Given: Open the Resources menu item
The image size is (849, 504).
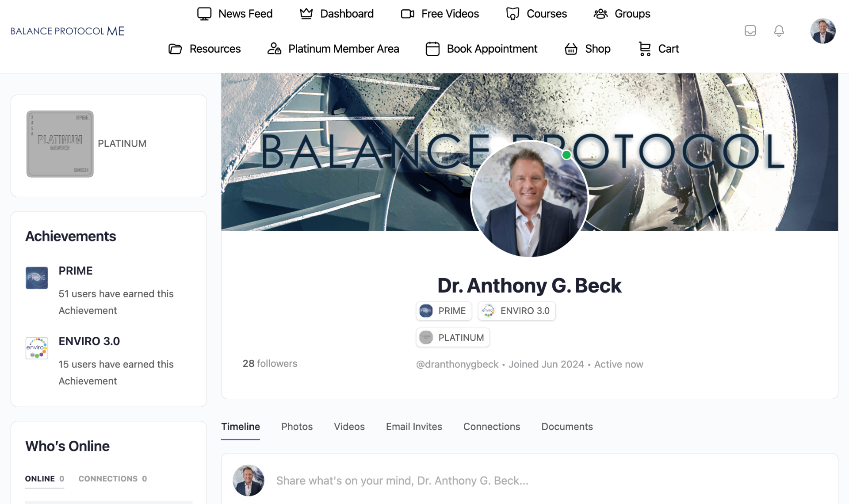Looking at the screenshot, I should pyautogui.click(x=204, y=49).
